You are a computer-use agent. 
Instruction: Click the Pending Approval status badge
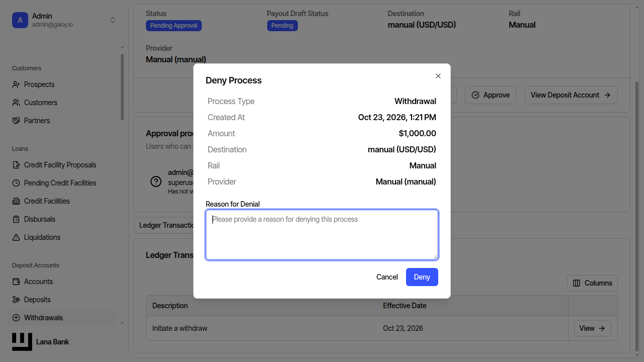point(174,26)
